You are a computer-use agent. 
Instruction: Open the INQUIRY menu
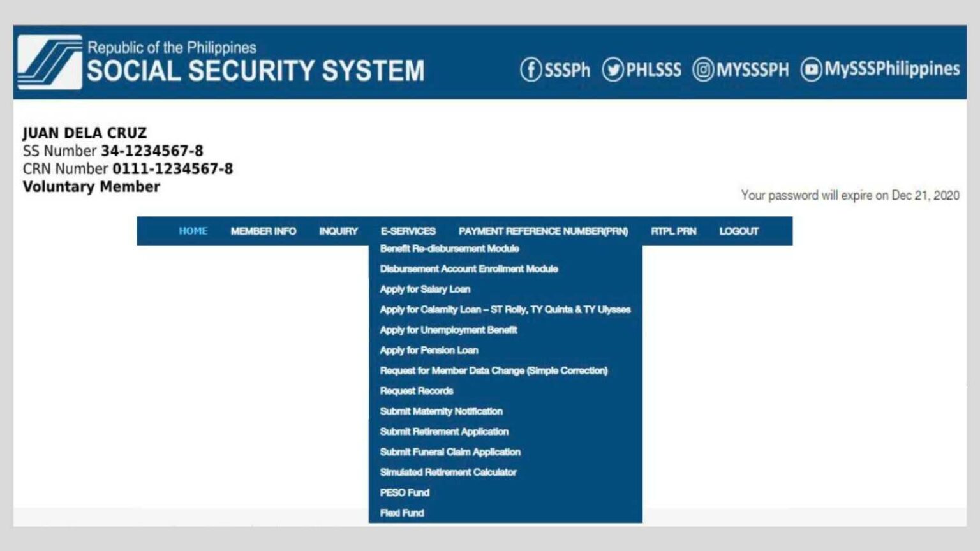pyautogui.click(x=338, y=231)
